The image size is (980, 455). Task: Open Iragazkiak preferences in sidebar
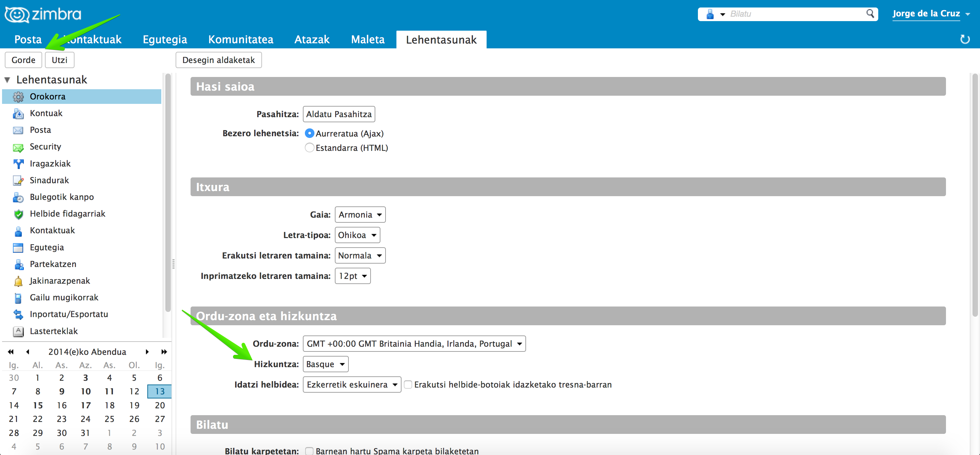[x=82, y=164]
